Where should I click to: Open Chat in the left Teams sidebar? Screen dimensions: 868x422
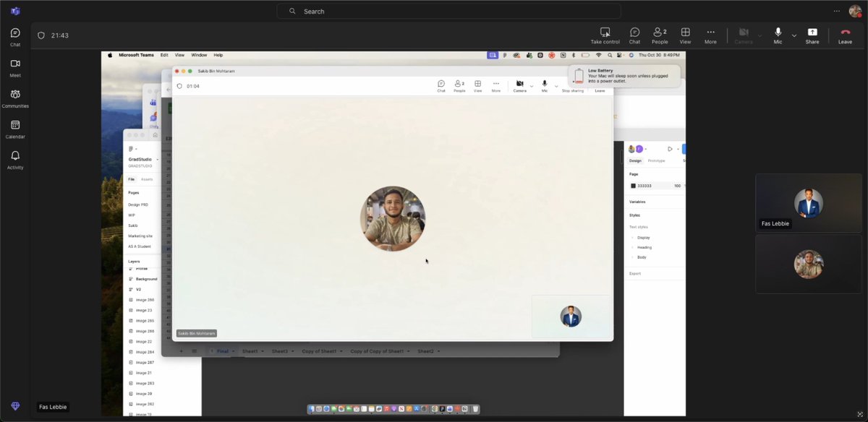15,37
